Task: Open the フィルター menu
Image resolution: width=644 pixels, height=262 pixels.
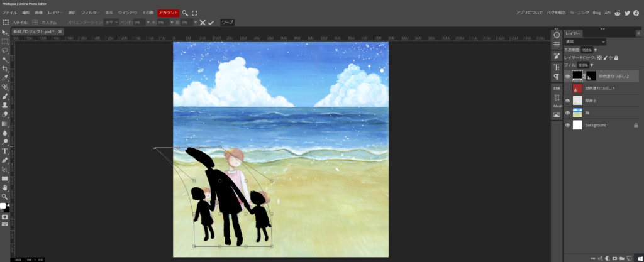Action: (90, 13)
